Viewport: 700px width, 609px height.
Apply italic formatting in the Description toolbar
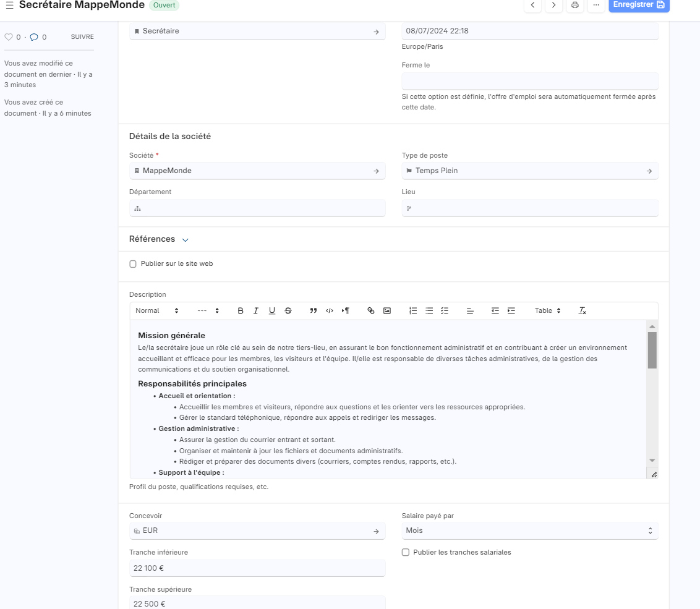coord(256,310)
